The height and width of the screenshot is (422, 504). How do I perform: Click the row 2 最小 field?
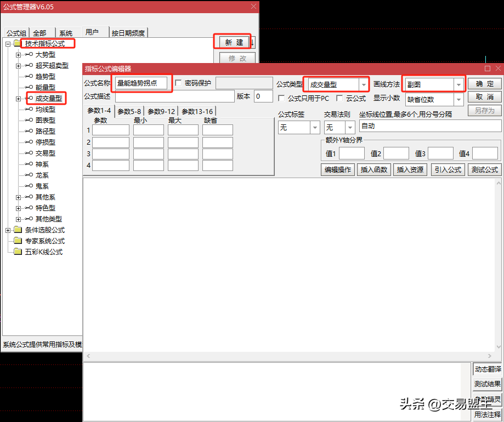pos(149,142)
